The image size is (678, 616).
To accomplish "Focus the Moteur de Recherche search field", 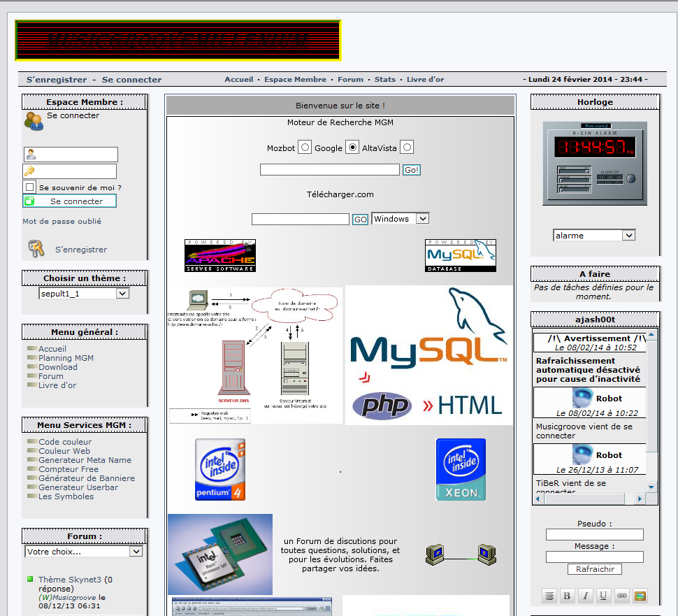I will (329, 170).
